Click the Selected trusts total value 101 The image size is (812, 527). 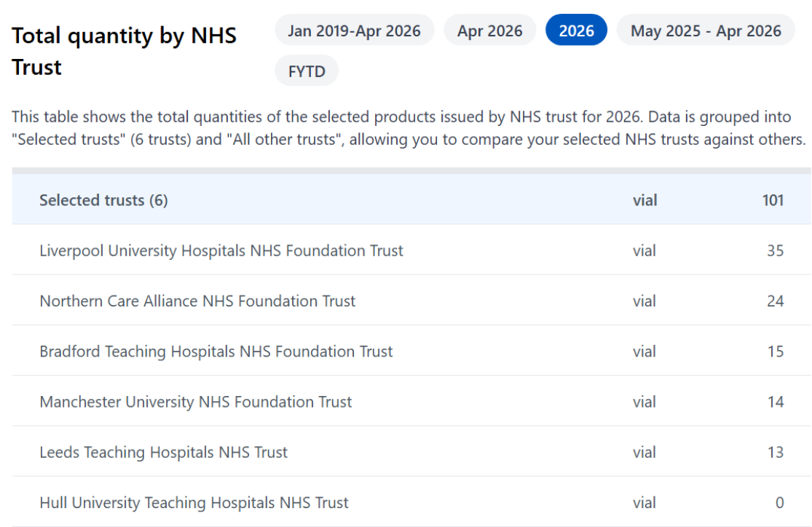click(773, 200)
